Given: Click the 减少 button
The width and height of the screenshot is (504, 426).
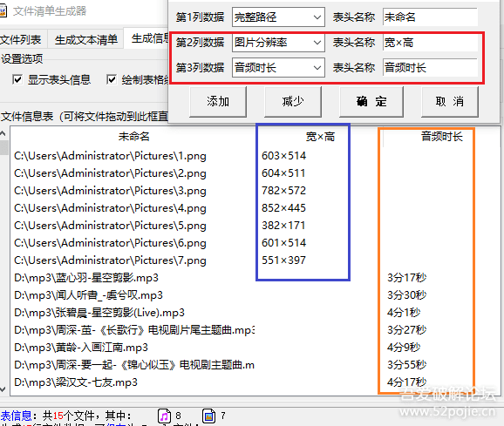Looking at the screenshot, I should click(293, 101).
